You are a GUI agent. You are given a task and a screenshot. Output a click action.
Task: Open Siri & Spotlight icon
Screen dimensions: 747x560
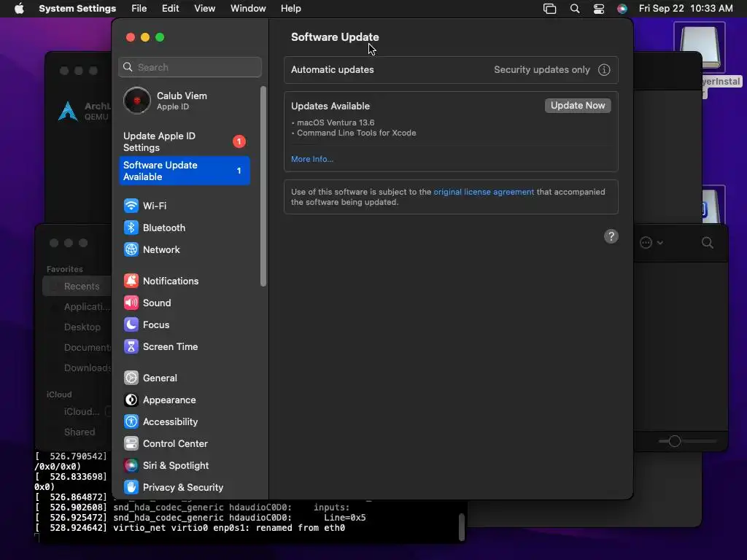pos(131,466)
